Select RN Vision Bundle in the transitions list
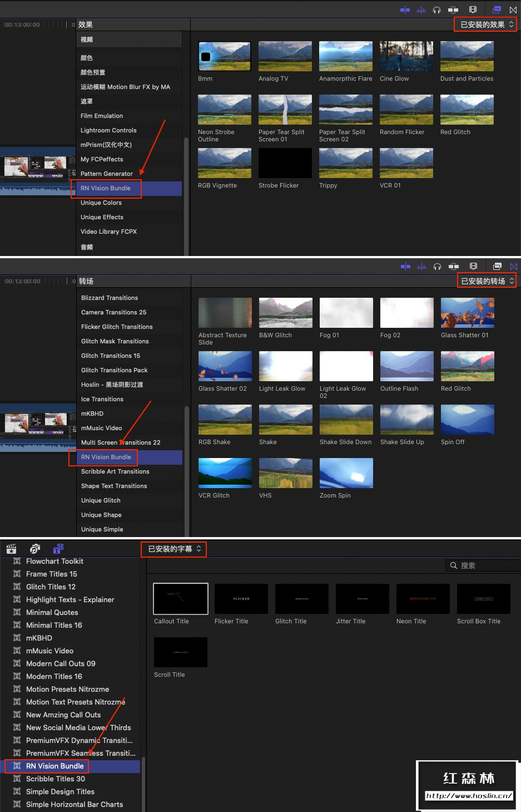The image size is (521, 812). point(130,457)
